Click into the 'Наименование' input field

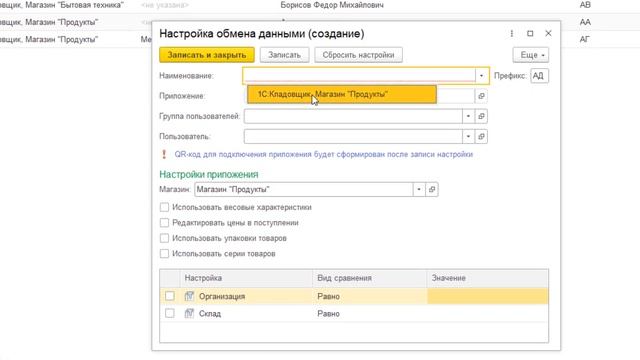click(x=359, y=76)
